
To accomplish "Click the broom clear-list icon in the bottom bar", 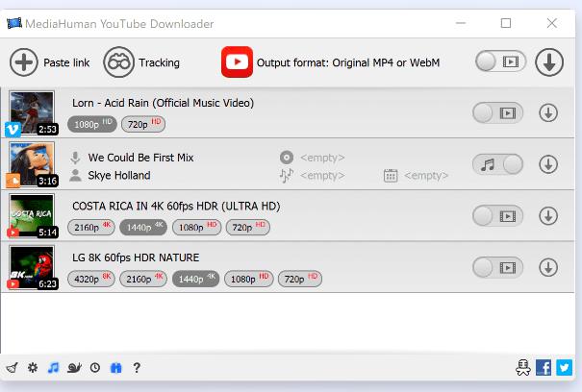I will [x=12, y=368].
